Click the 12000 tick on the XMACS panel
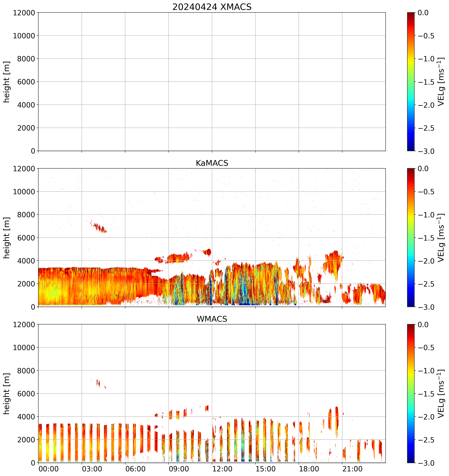The width and height of the screenshot is (449, 476). pos(24,13)
